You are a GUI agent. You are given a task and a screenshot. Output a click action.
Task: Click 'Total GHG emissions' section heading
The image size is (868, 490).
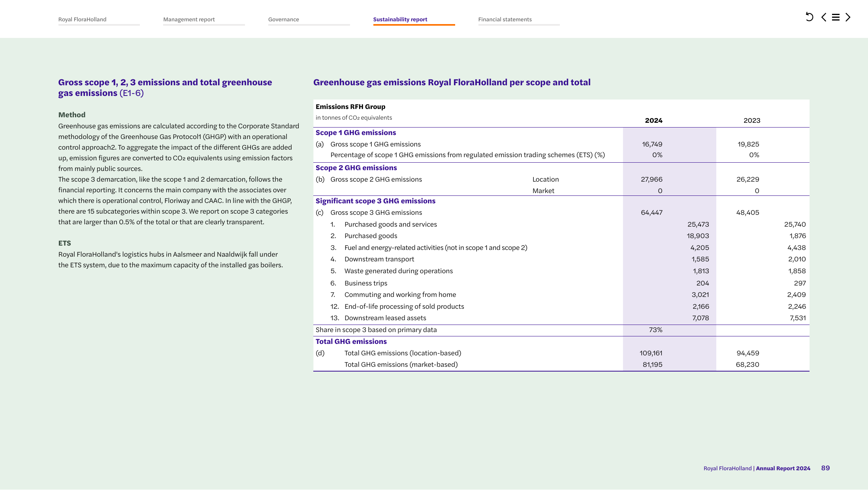click(x=351, y=342)
